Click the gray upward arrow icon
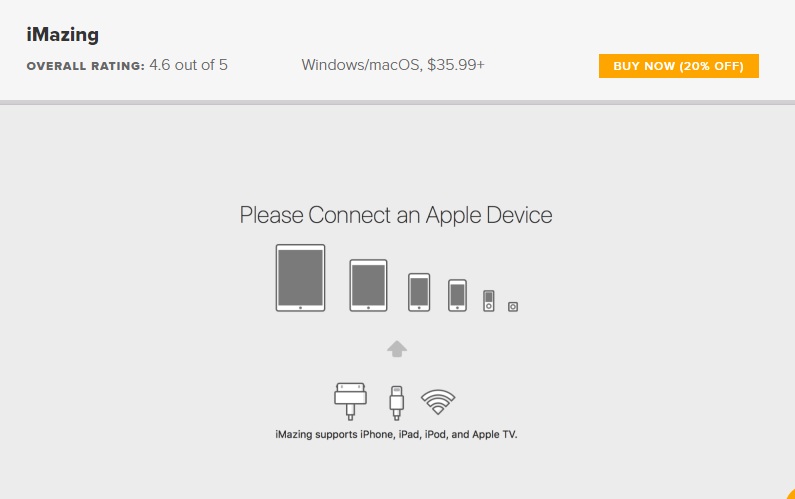 point(396,349)
